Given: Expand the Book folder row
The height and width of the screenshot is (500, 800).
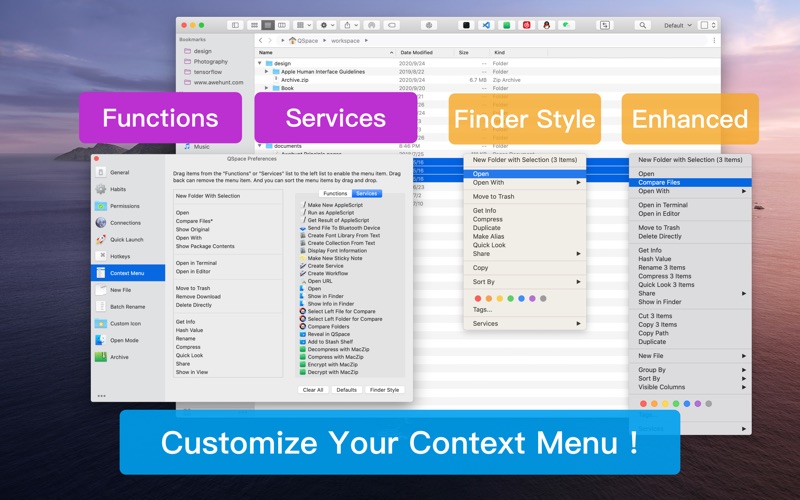Looking at the screenshot, I should 266,88.
